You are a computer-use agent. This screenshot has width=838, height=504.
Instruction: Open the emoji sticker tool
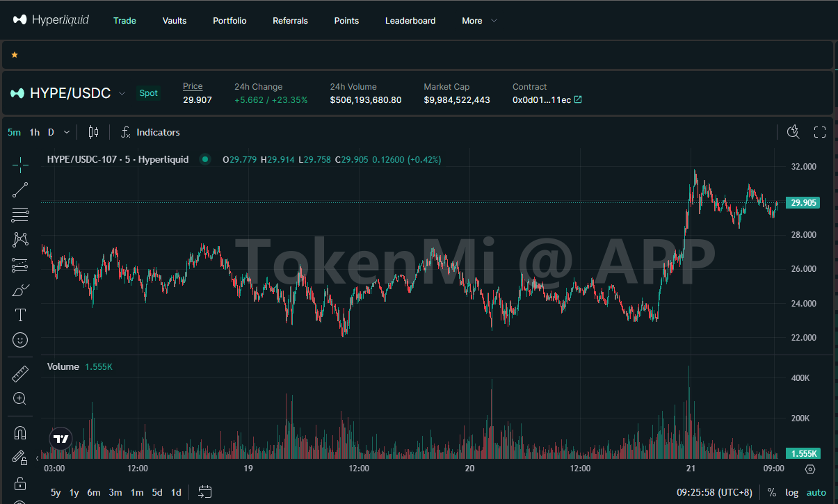[20, 340]
